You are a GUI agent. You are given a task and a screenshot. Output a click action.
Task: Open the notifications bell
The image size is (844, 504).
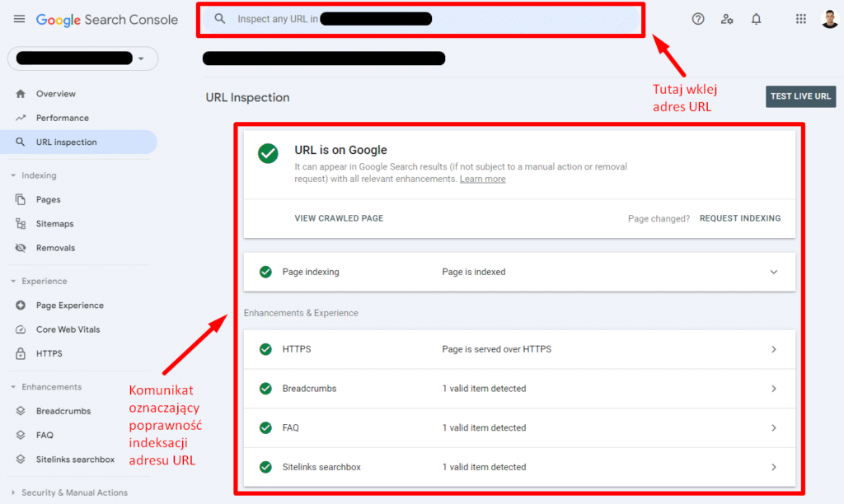pyautogui.click(x=757, y=20)
